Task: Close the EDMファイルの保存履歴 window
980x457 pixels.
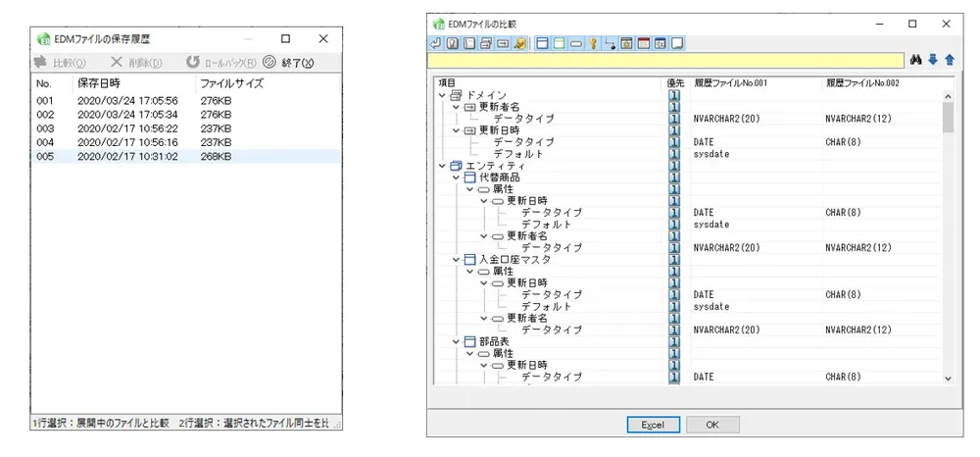Action: [323, 39]
